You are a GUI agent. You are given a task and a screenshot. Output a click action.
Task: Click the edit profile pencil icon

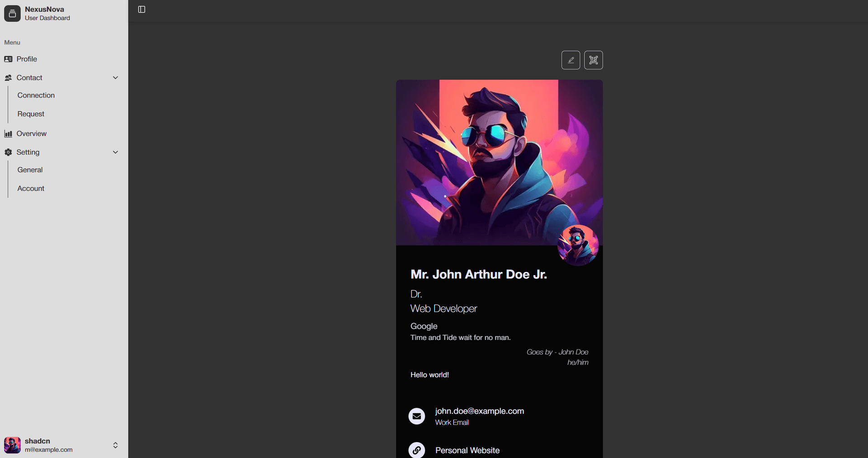[571, 60]
